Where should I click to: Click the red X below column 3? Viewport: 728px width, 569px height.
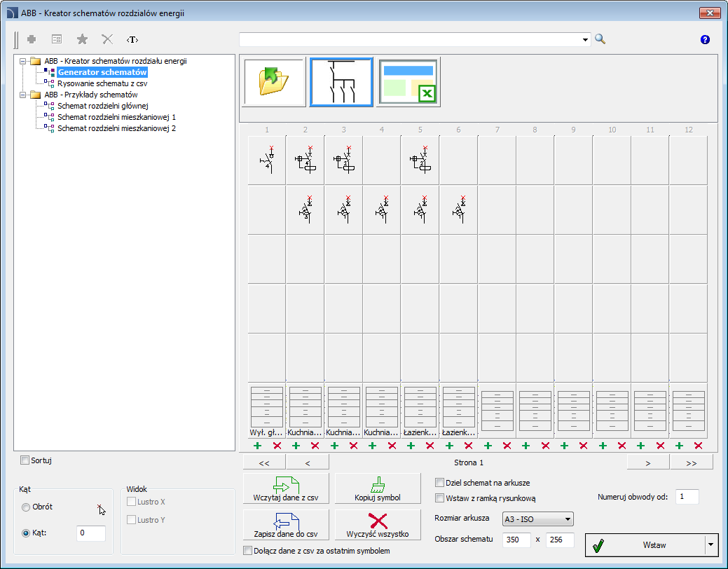pos(354,446)
